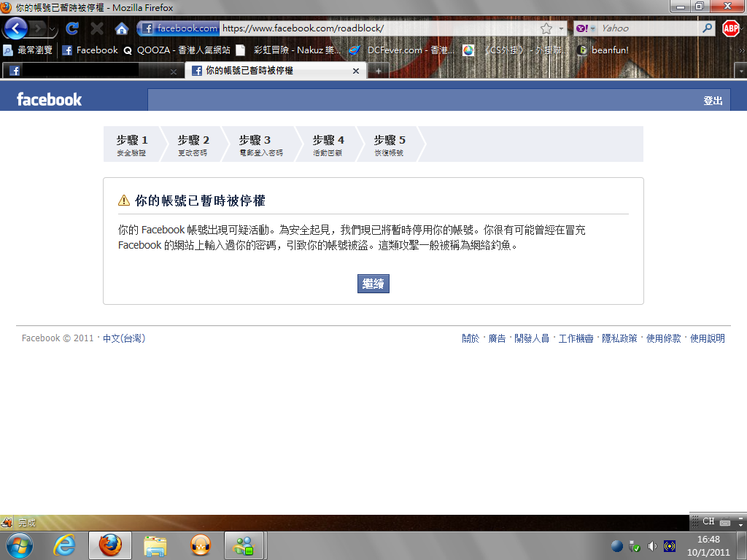The height and width of the screenshot is (560, 747).
Task: Open the 彩虹冒險 Nakuz bookmark
Action: pos(288,50)
